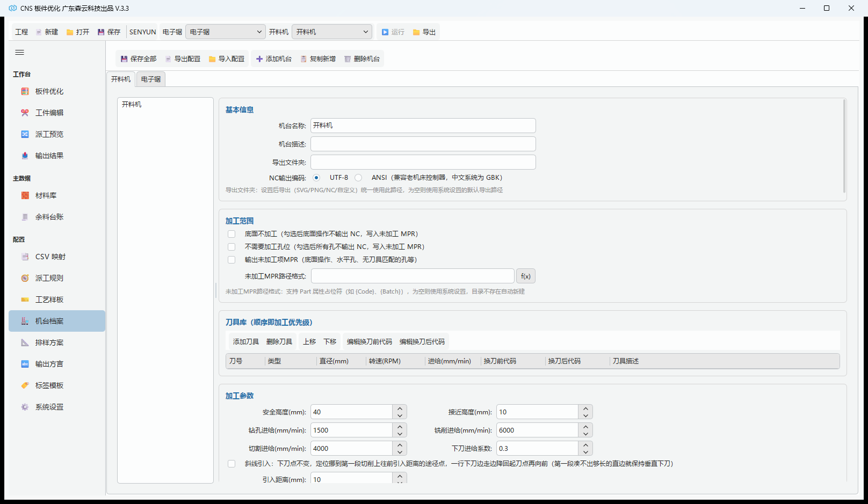This screenshot has height=504, width=868.
Task: Open 余料台账 in the sidebar
Action: pyautogui.click(x=57, y=217)
